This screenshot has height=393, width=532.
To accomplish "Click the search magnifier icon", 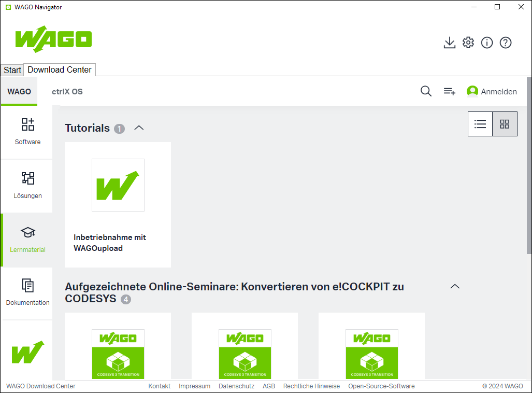I will click(x=426, y=92).
